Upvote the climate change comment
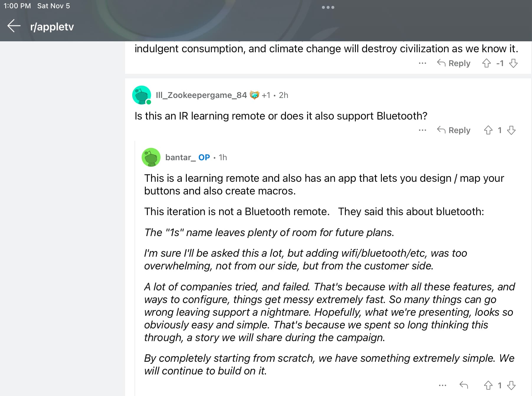Screen dimensions: 532x396 pyautogui.click(x=486, y=63)
